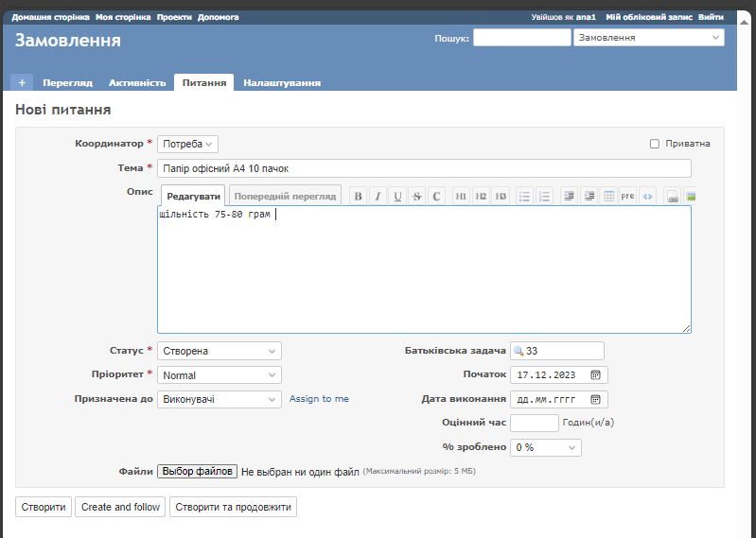Toggle strikethrough text formatting
756x538 pixels.
[417, 197]
